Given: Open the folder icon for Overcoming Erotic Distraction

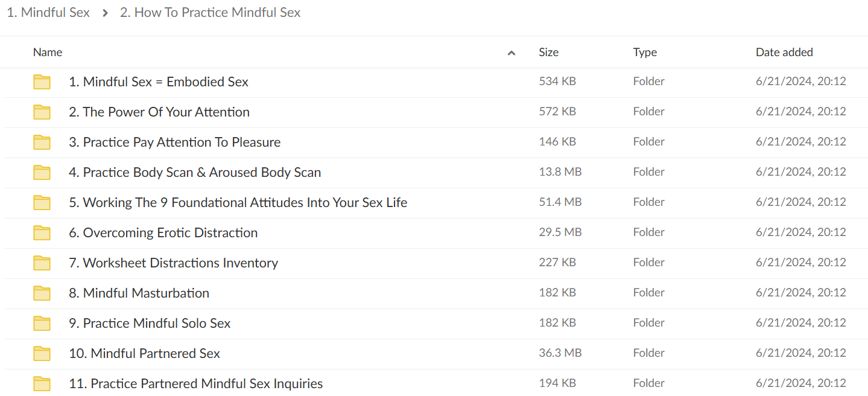Looking at the screenshot, I should tap(42, 233).
